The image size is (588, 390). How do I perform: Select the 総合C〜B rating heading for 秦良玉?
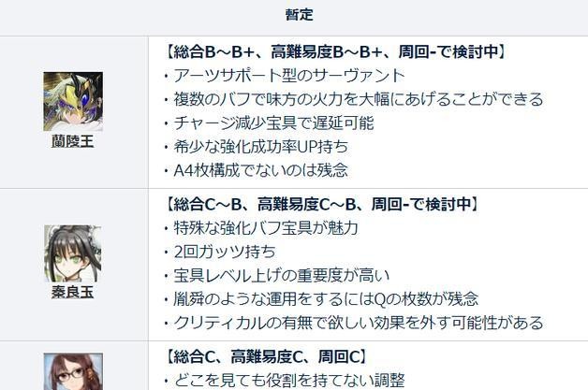[x=322, y=204]
